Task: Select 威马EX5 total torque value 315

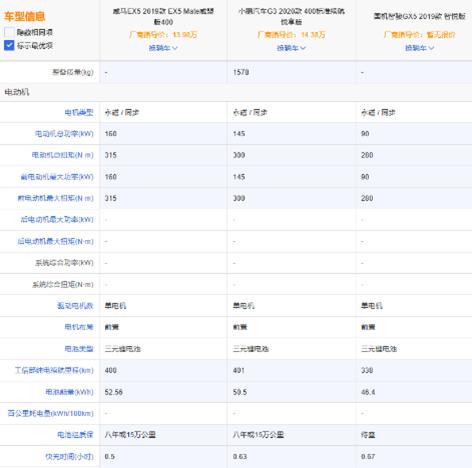Action: pyautogui.click(x=111, y=155)
